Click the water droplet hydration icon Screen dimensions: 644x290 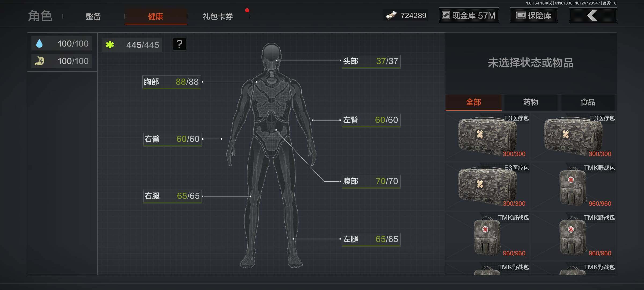click(40, 43)
